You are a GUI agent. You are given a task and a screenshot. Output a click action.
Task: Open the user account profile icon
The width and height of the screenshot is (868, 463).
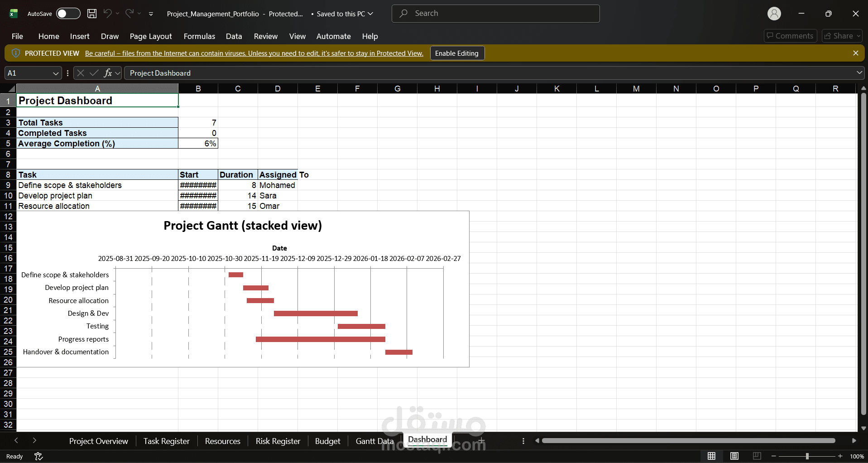[774, 14]
